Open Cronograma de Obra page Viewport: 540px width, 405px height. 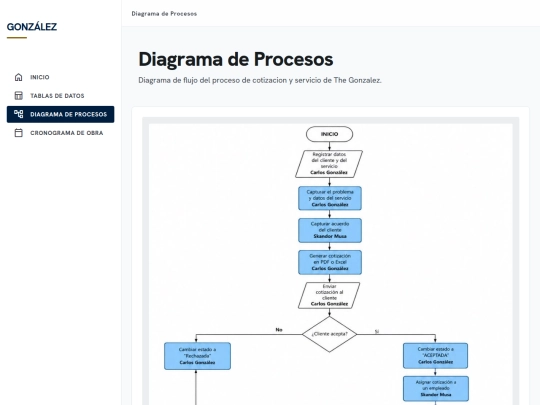point(60,133)
